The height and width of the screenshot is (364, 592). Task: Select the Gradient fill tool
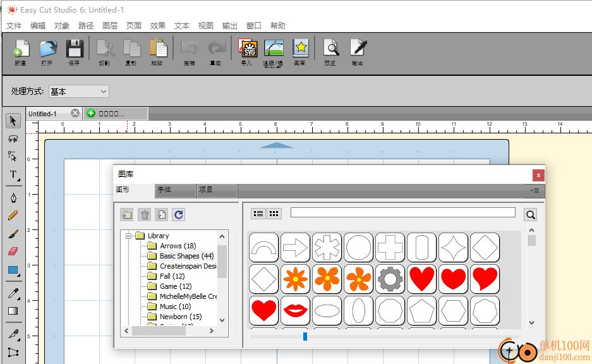tap(13, 311)
